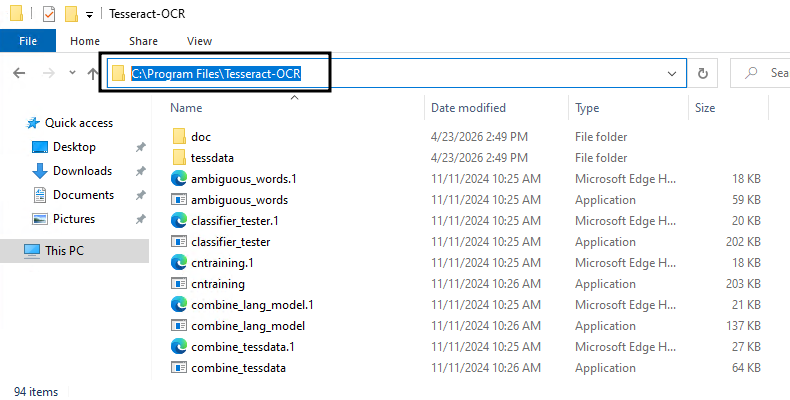Open Documents in the navigation pane
The width and height of the screenshot is (790, 400).
coord(83,195)
